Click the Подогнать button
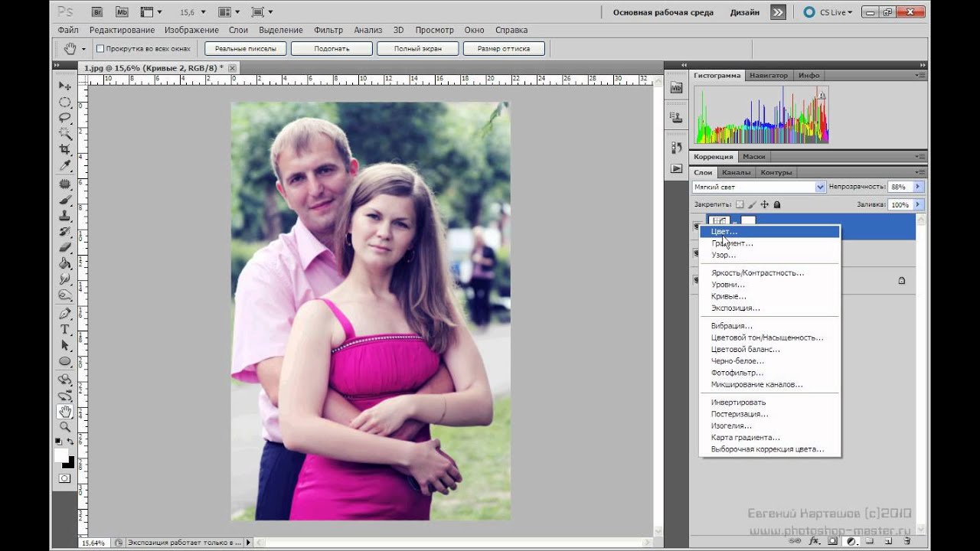This screenshot has height=551, width=980. click(332, 48)
